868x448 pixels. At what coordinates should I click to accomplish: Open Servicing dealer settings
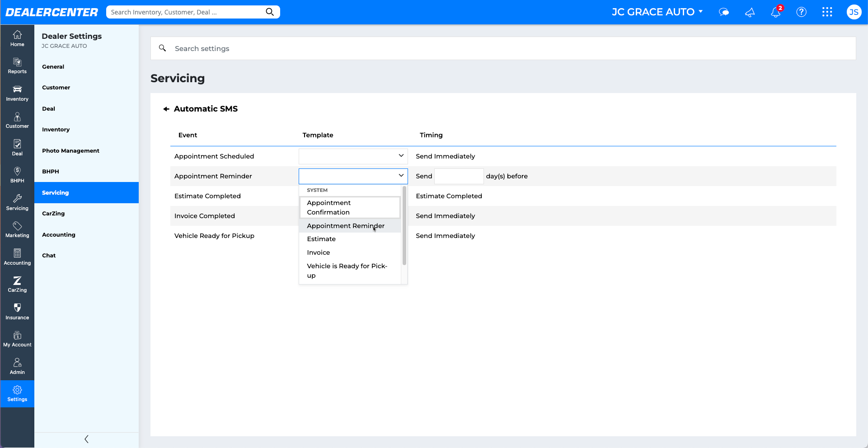click(x=87, y=193)
